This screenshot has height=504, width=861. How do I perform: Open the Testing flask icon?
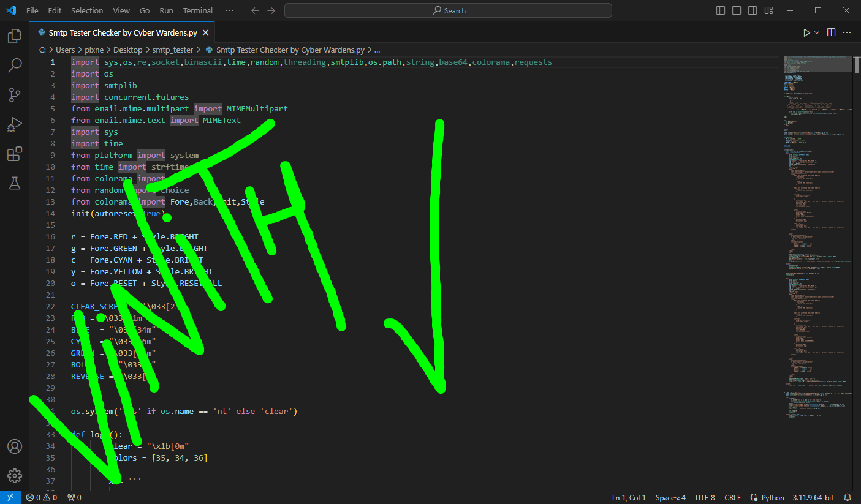(x=15, y=182)
